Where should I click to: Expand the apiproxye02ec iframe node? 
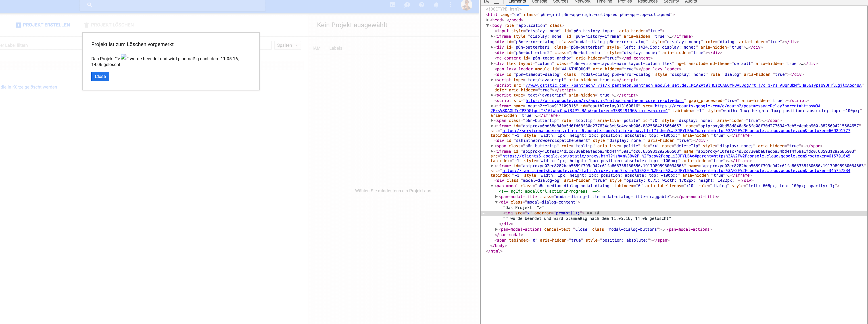pyautogui.click(x=492, y=166)
